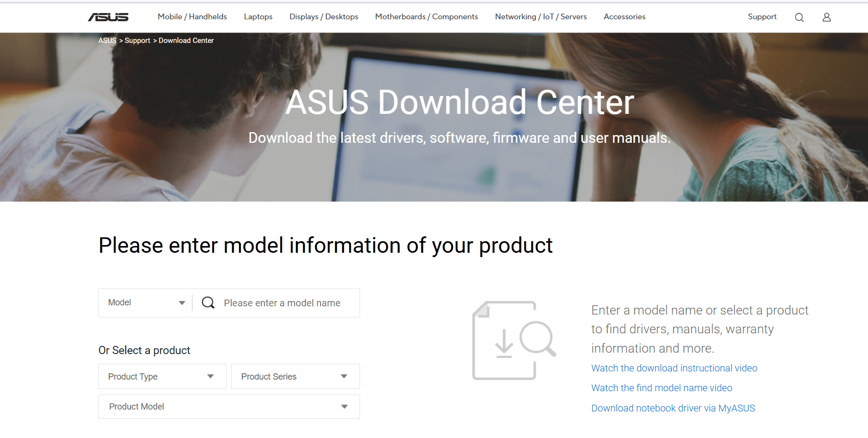Image resolution: width=868 pixels, height=438 pixels.
Task: Open the Accessories menu
Action: 624,16
